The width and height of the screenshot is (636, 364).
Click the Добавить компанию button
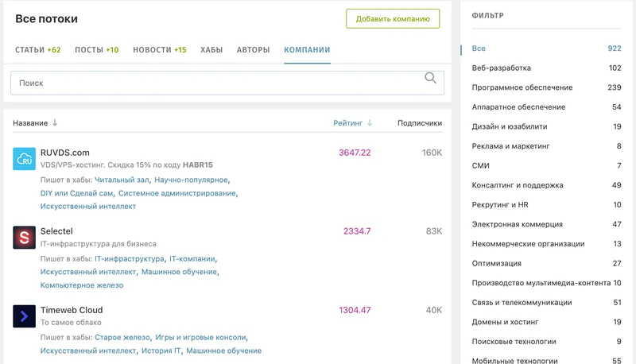[393, 18]
